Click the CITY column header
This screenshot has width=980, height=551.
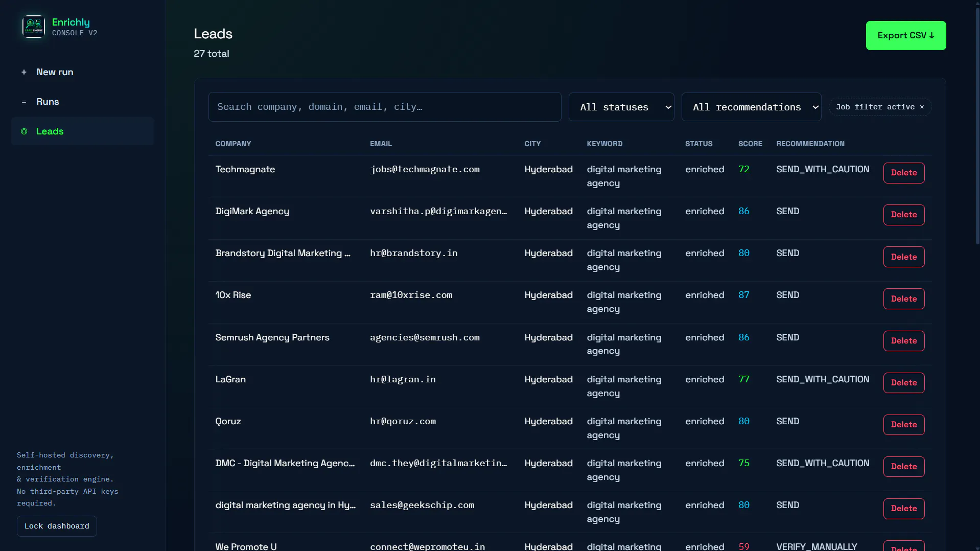(x=532, y=144)
